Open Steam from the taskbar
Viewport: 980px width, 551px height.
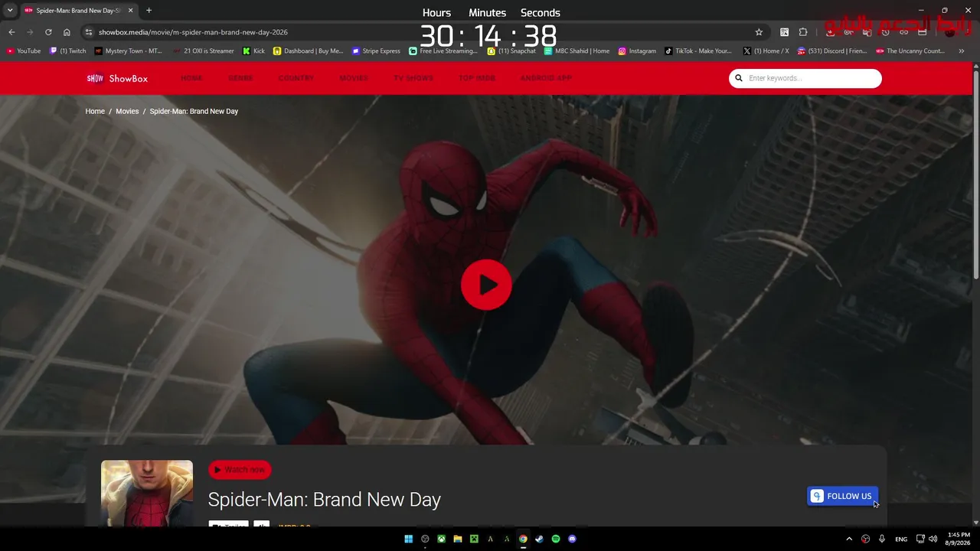[x=539, y=539]
